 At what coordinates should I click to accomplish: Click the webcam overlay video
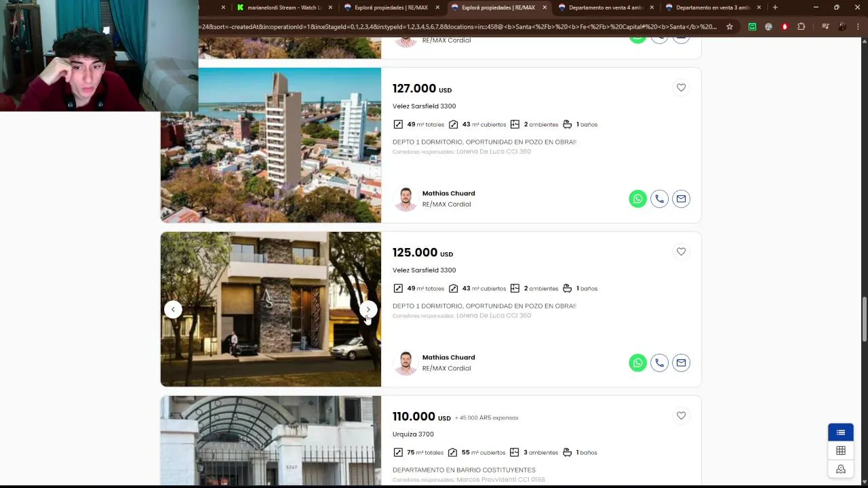[99, 56]
